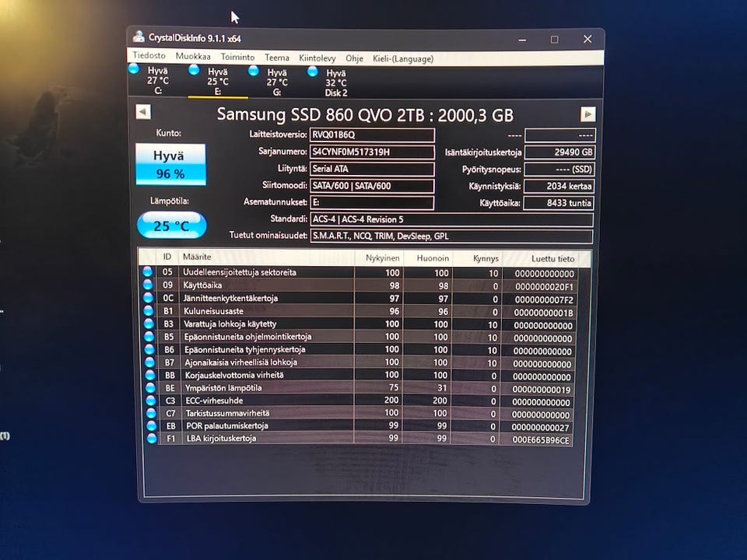Select drive E: tab showing 25 °C

tap(218, 82)
